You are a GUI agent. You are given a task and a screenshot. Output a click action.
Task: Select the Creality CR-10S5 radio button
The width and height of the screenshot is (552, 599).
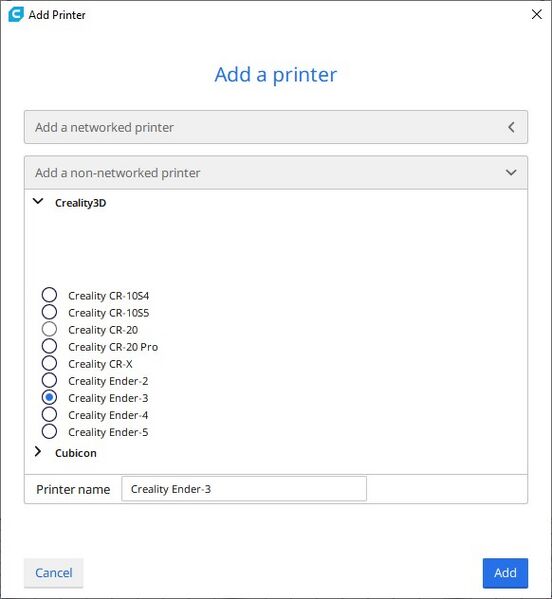tap(49, 312)
